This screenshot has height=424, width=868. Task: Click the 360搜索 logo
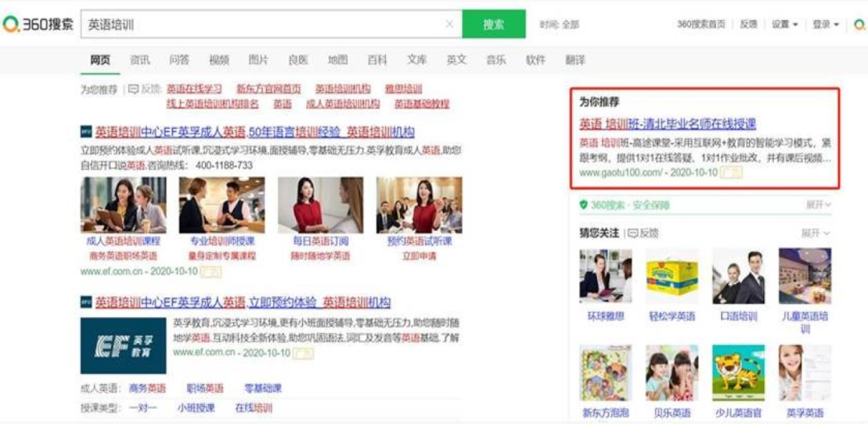coord(39,24)
